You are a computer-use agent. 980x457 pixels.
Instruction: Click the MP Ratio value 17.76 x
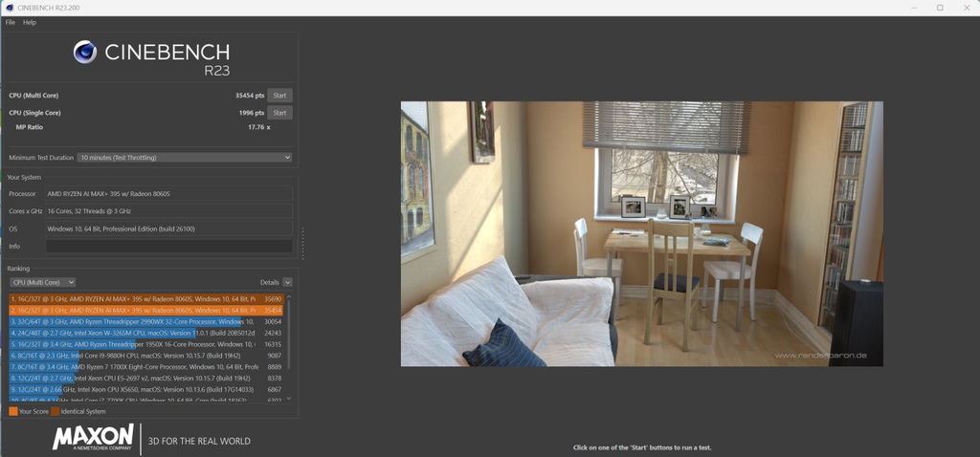(x=258, y=127)
